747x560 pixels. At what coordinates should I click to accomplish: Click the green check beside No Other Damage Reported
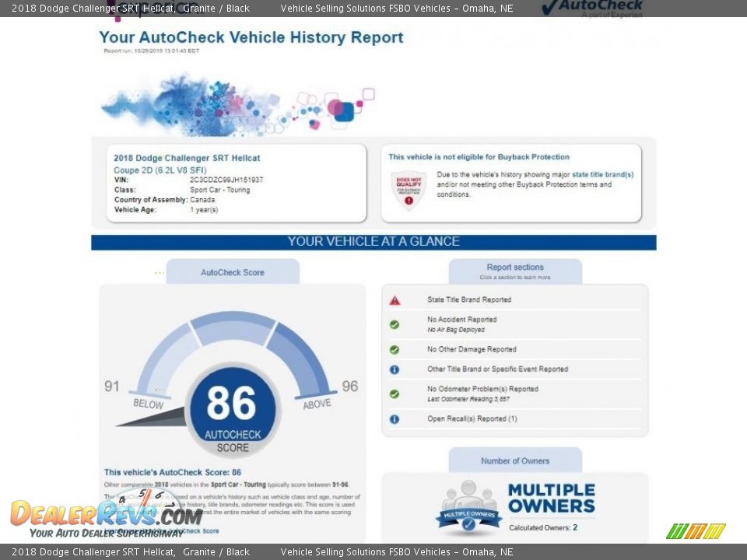395,349
